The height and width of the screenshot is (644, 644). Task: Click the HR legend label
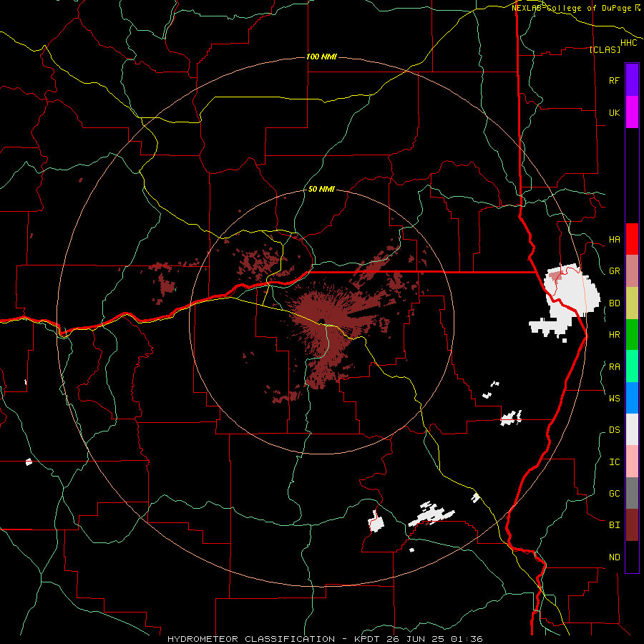[x=614, y=335]
